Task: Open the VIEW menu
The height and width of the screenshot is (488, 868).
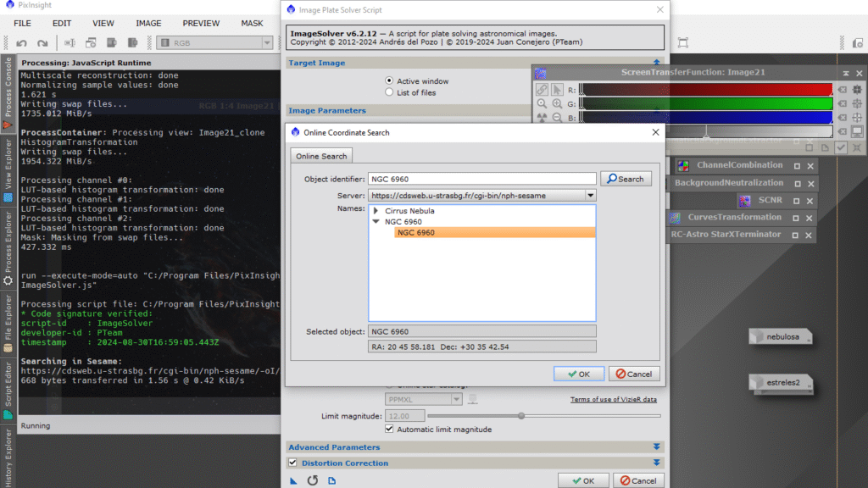Action: (x=103, y=23)
